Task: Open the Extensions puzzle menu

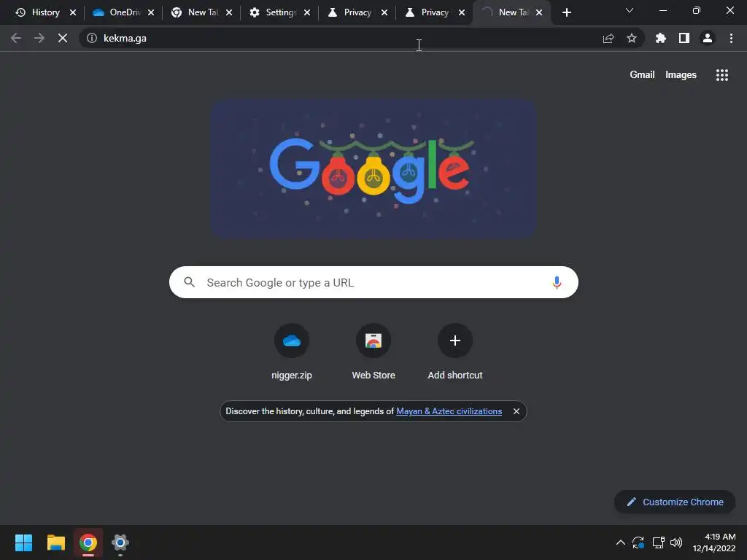Action: (661, 38)
